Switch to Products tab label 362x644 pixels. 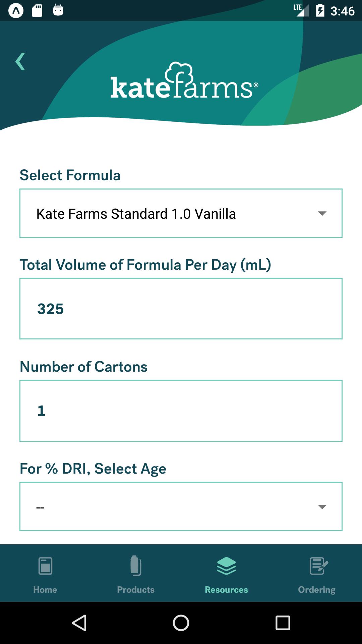pos(136,590)
